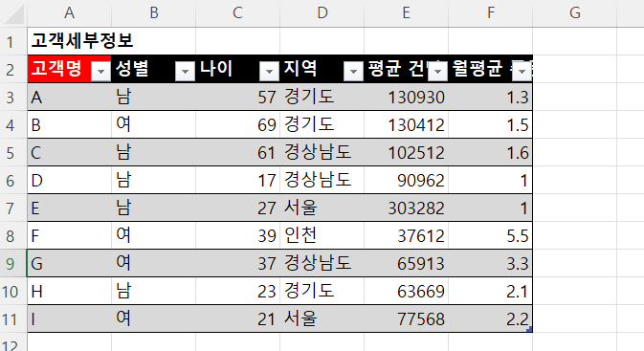Screen dimensions: 644x351
Task: Click the value 37612
Action: [x=406, y=235]
